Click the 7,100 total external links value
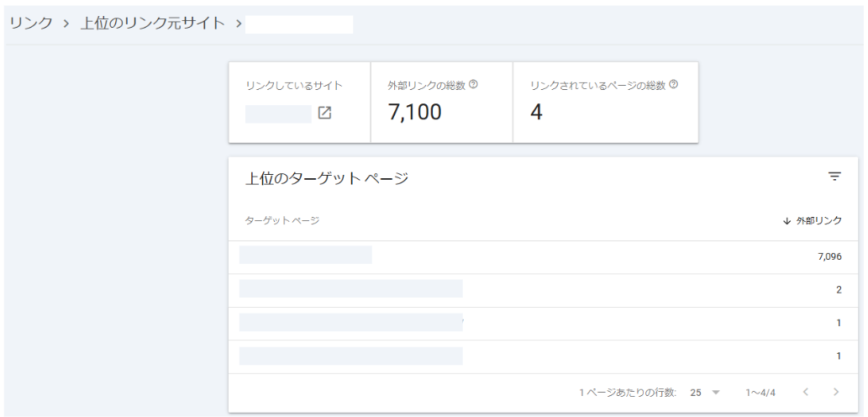The image size is (868, 417). click(415, 113)
